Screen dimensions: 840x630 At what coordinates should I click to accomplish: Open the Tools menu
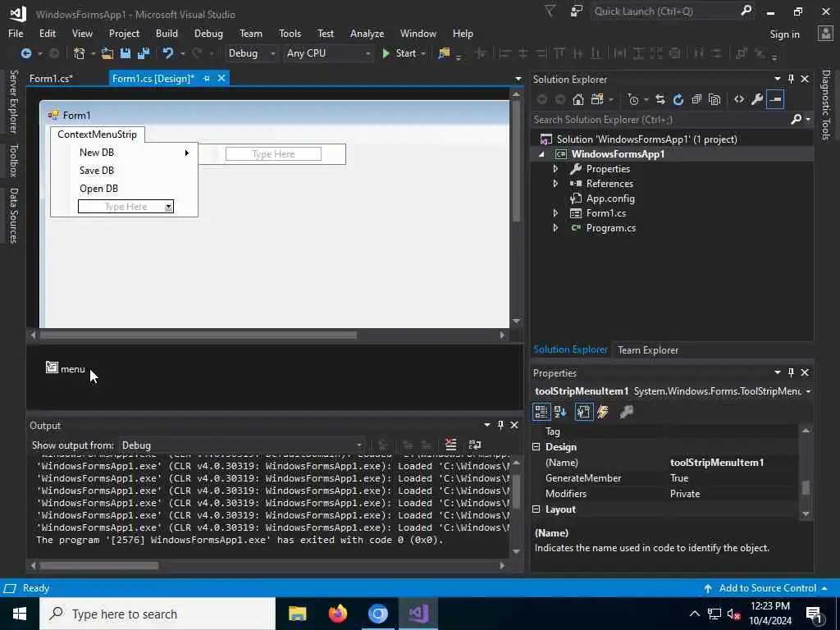(x=290, y=33)
